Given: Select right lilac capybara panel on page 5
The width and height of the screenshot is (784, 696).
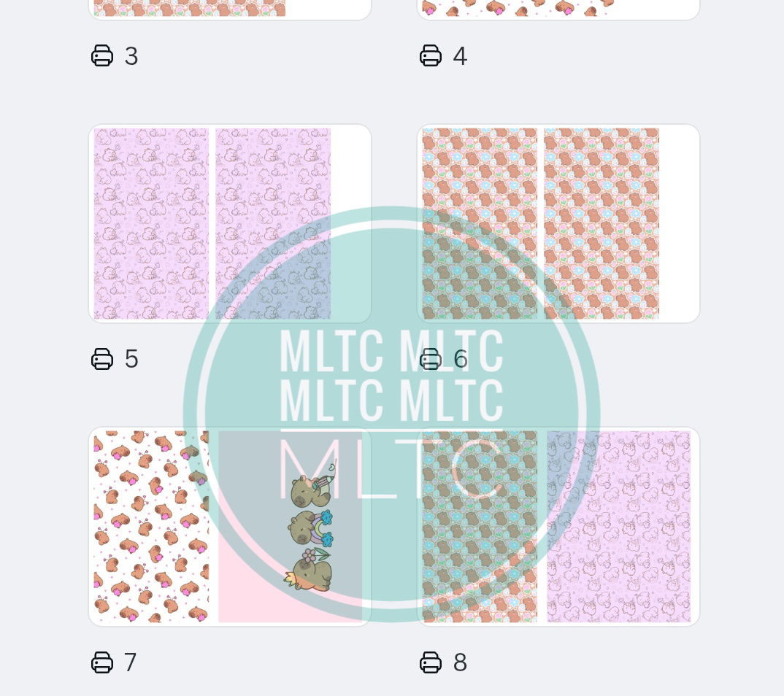Looking at the screenshot, I should tap(273, 224).
